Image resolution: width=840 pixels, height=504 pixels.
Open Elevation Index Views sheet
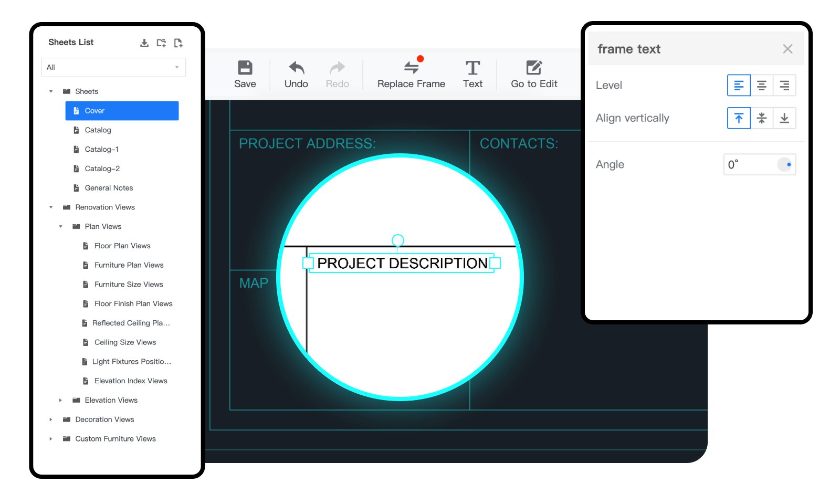(131, 381)
